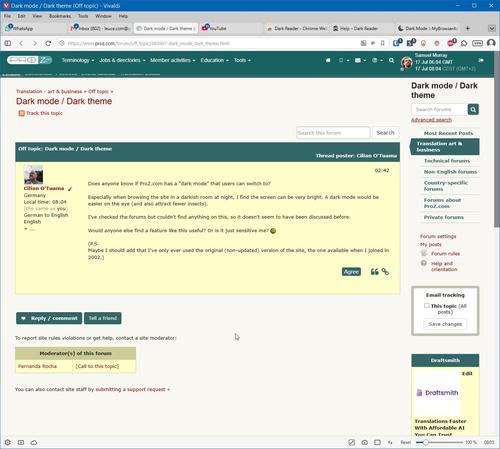
Task: Expand the Tools dropdown in ProZ header
Action: 242,60
